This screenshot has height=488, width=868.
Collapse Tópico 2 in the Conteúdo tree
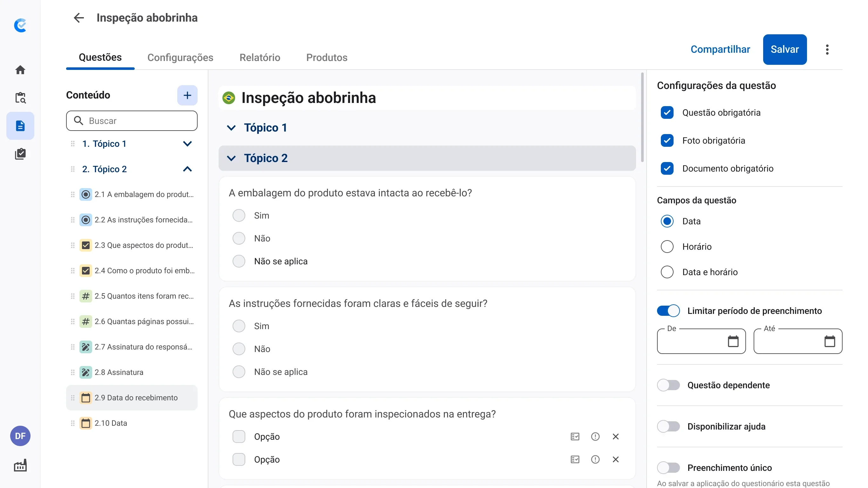[x=187, y=169]
